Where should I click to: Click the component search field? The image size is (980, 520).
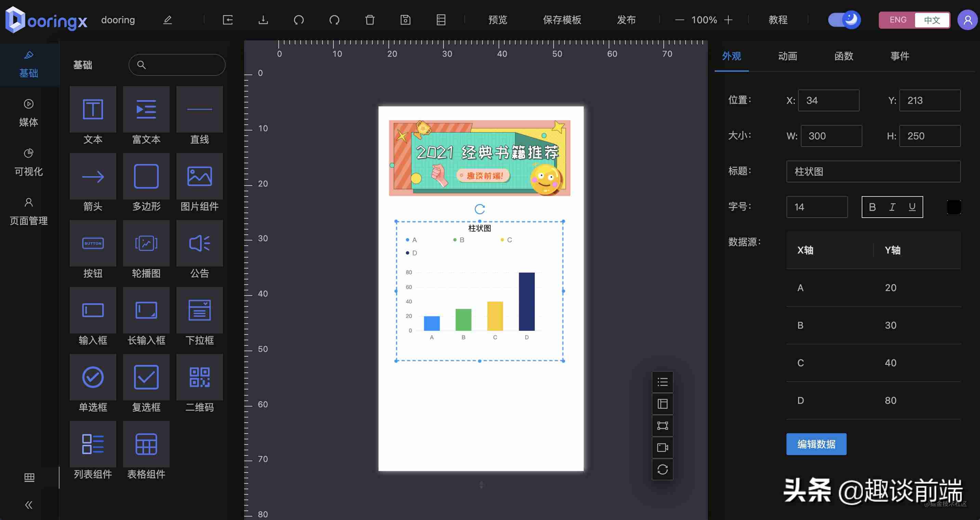tap(177, 65)
